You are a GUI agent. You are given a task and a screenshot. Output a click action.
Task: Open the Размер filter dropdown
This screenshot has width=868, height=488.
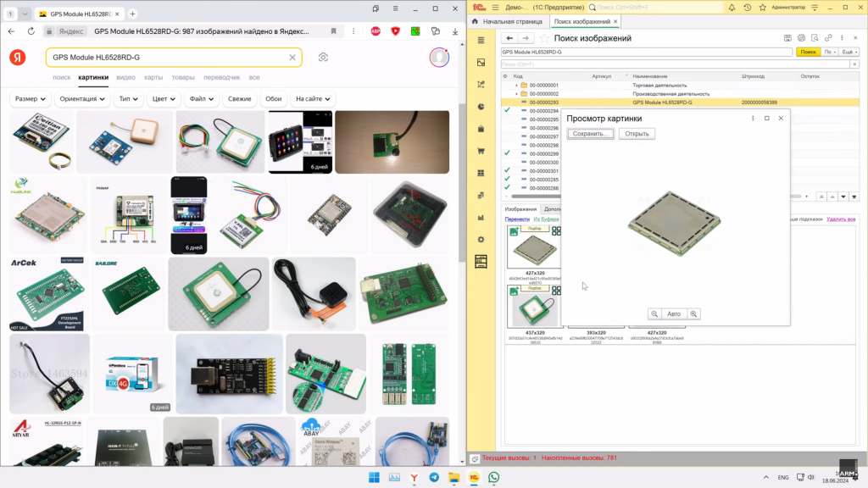[30, 99]
